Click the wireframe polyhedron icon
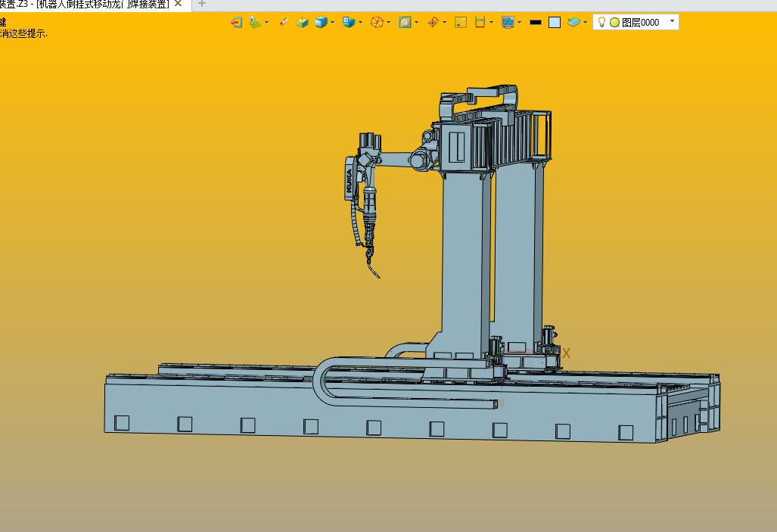The height and width of the screenshot is (532, 777). coord(377,22)
